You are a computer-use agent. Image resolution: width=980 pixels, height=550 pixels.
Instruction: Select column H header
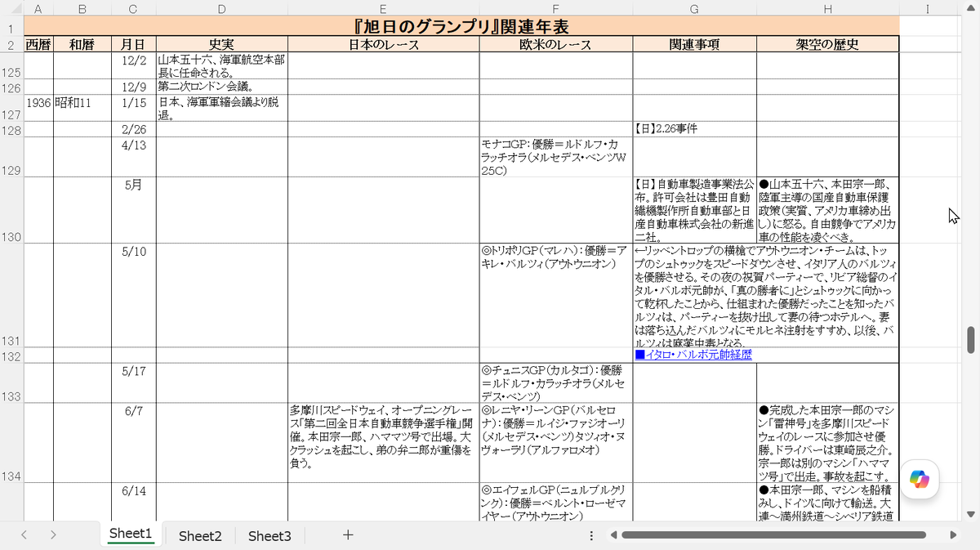point(828,9)
